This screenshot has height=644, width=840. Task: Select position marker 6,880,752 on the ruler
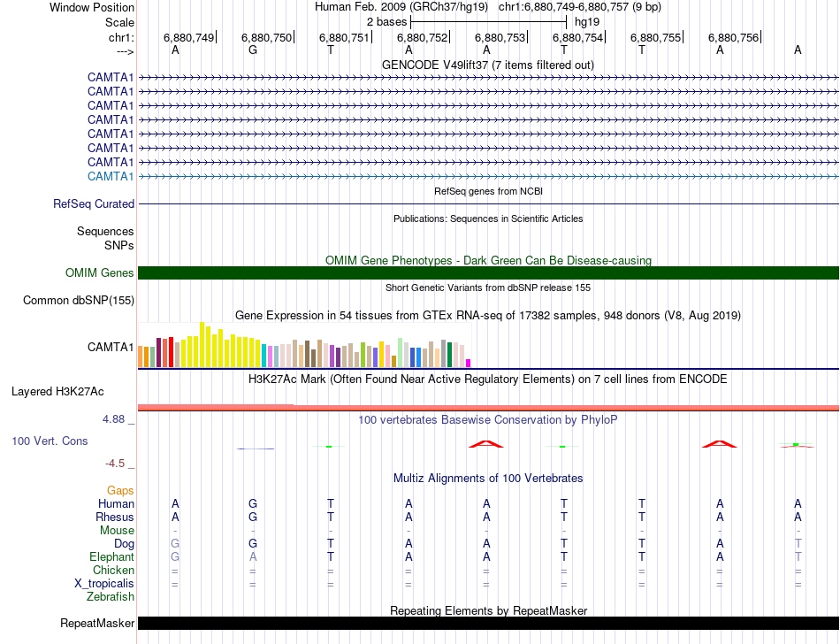pos(422,37)
